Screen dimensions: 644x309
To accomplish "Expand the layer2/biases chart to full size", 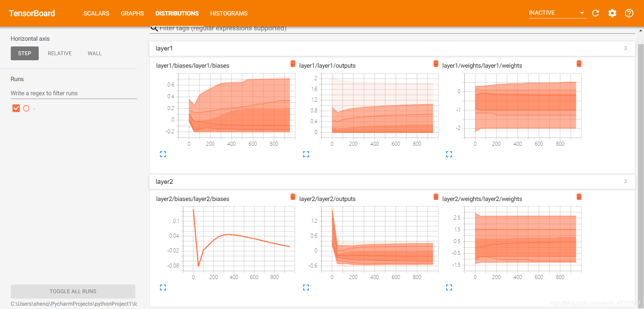I will pyautogui.click(x=163, y=287).
